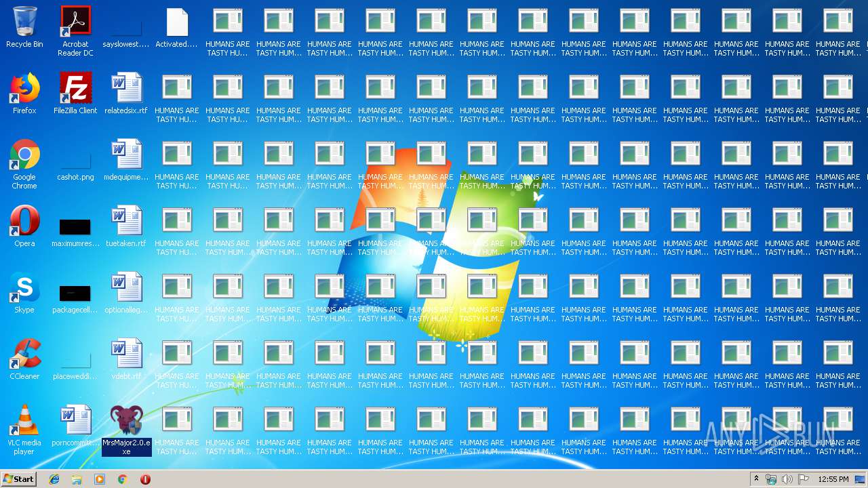The height and width of the screenshot is (488, 868).
Task: Open Action Center flag icon
Action: click(x=804, y=479)
